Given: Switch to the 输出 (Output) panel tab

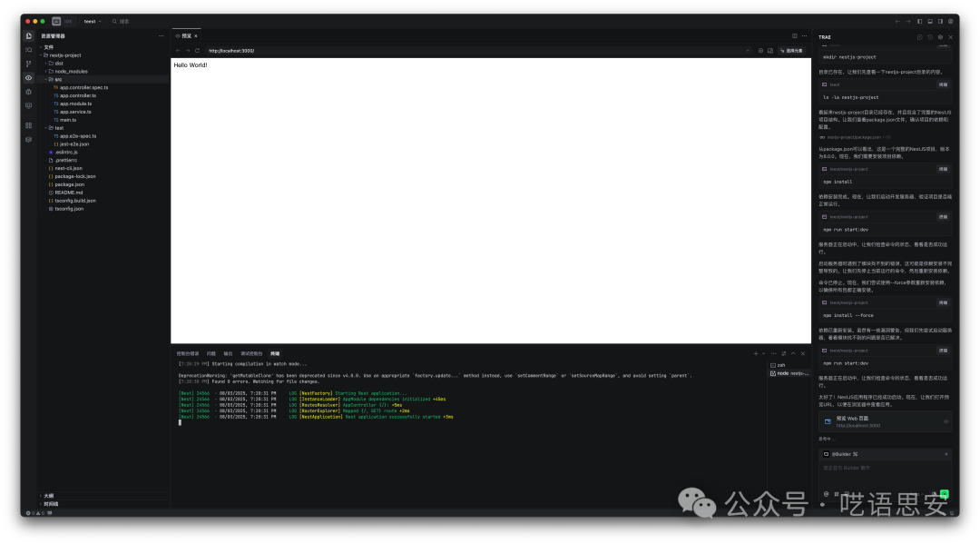Looking at the screenshot, I should pos(228,353).
